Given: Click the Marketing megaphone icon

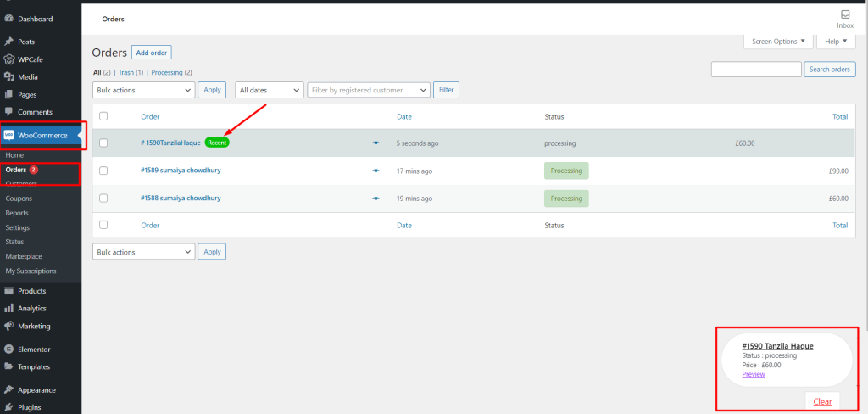Looking at the screenshot, I should pyautogui.click(x=8, y=326).
